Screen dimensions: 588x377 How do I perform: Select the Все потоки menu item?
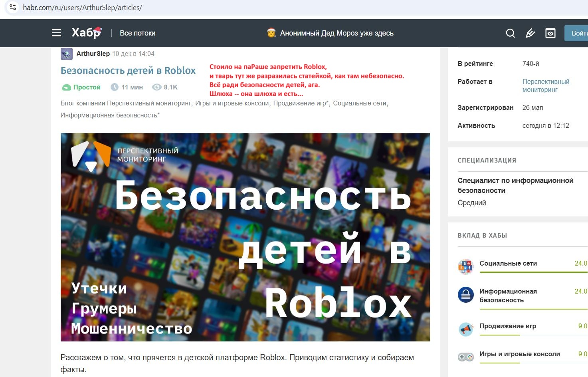(137, 33)
